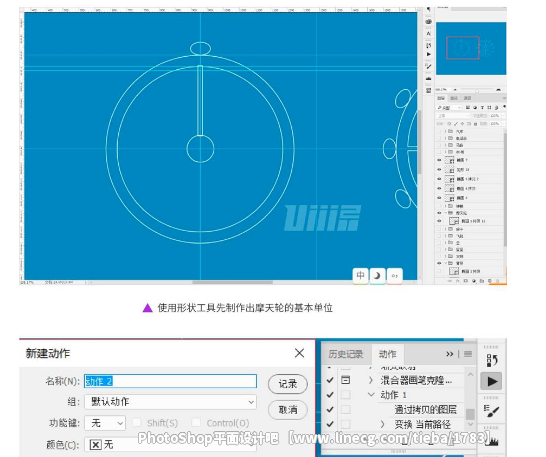546x457 pixels.
Task: Click the 名称 field containing 动作 2
Action: tap(170, 381)
